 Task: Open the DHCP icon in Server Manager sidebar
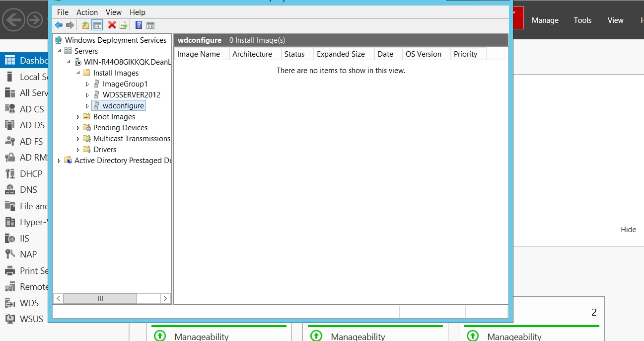pyautogui.click(x=10, y=174)
